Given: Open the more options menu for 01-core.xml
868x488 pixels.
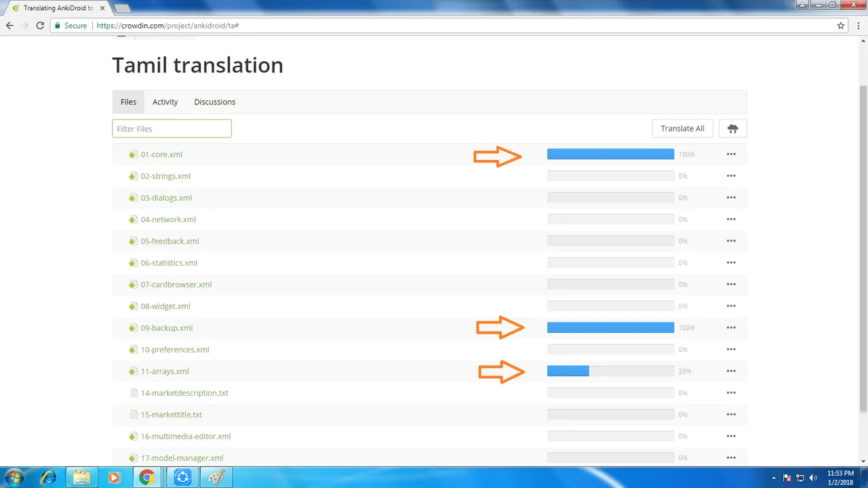Looking at the screenshot, I should pyautogui.click(x=731, y=155).
